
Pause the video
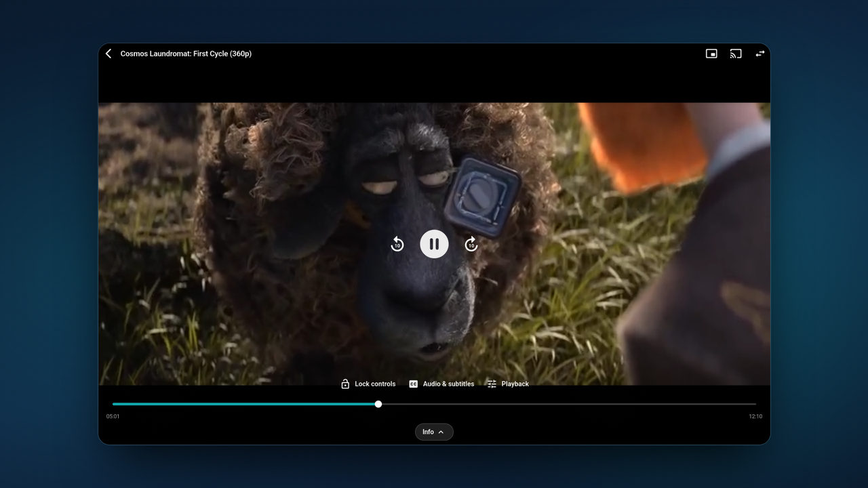tap(434, 244)
